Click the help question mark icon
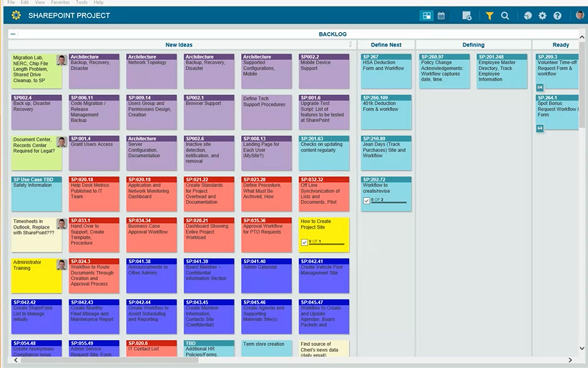This screenshot has height=368, width=588. (557, 15)
